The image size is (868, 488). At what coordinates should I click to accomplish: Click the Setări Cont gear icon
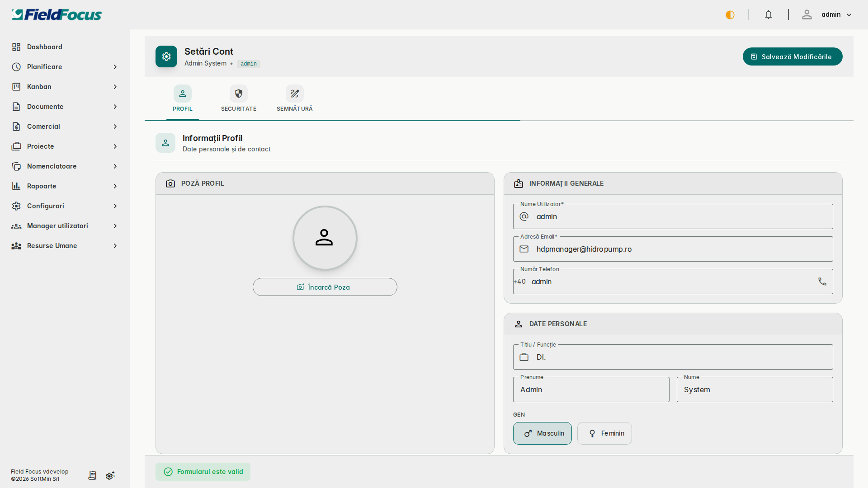point(166,56)
